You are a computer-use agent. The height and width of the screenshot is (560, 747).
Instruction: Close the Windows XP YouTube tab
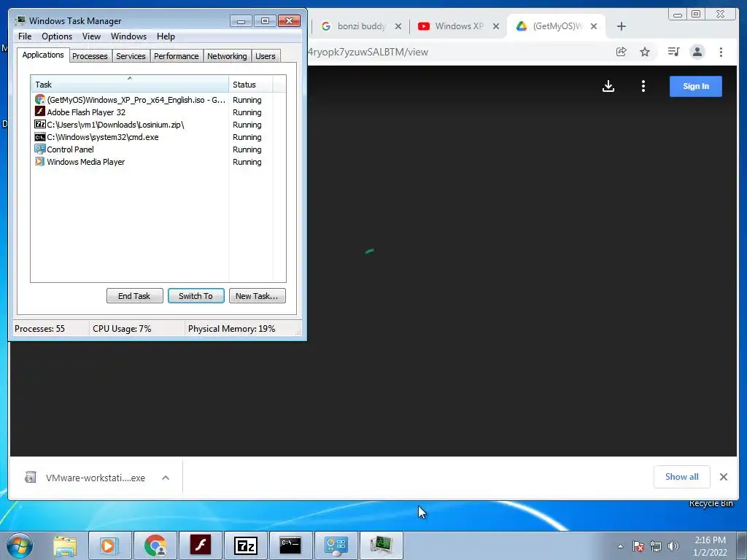(496, 26)
